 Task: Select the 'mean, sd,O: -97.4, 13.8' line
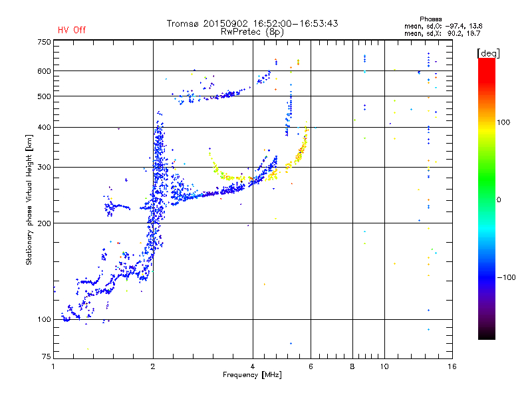443,26
